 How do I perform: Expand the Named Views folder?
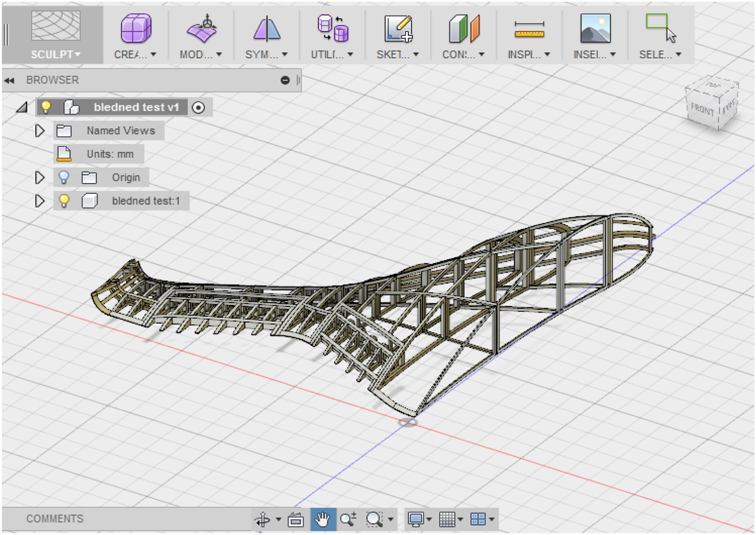(x=39, y=131)
